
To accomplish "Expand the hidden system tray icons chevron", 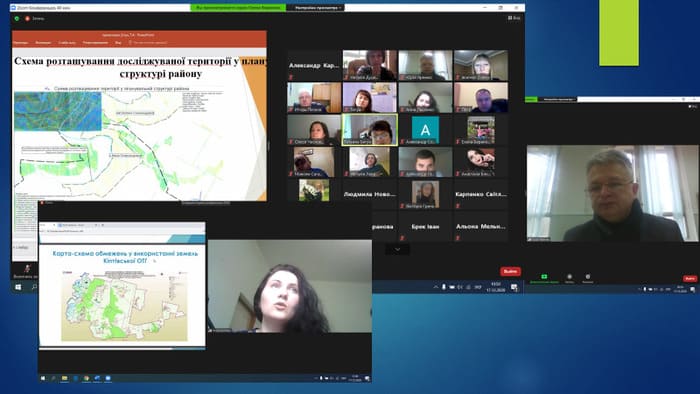I will click(x=436, y=287).
